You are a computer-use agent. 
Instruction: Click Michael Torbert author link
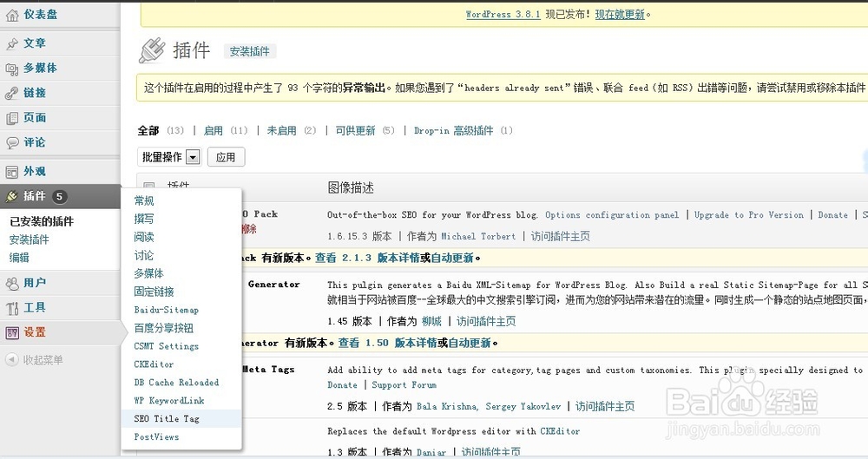478,236
